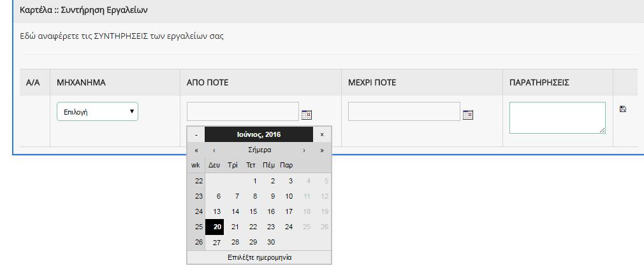
Task: Click the Τετ weekday header
Action: pyautogui.click(x=251, y=166)
